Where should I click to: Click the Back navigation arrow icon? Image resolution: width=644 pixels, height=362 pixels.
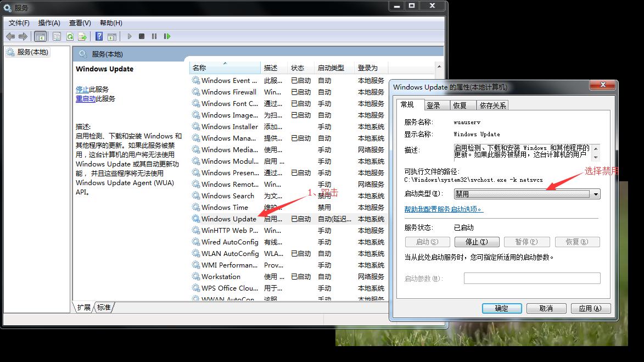[x=10, y=36]
